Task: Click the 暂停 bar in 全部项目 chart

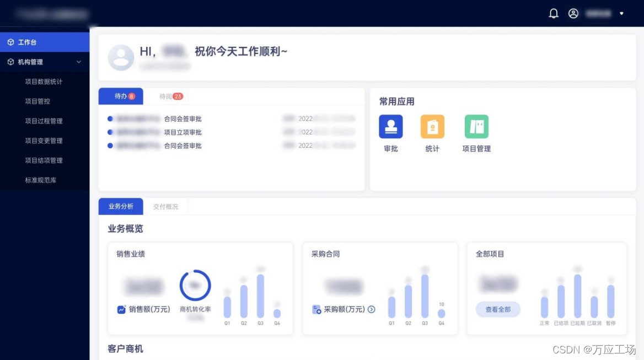Action: click(611, 302)
